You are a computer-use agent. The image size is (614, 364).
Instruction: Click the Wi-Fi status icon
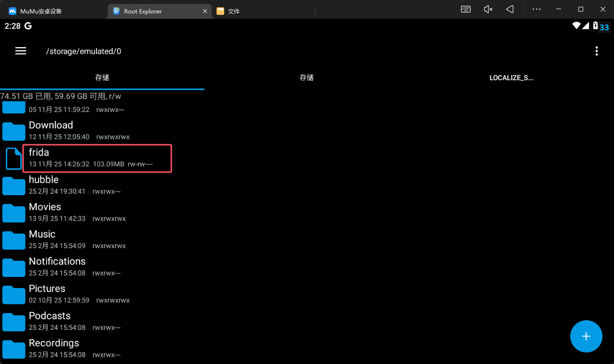[576, 26]
